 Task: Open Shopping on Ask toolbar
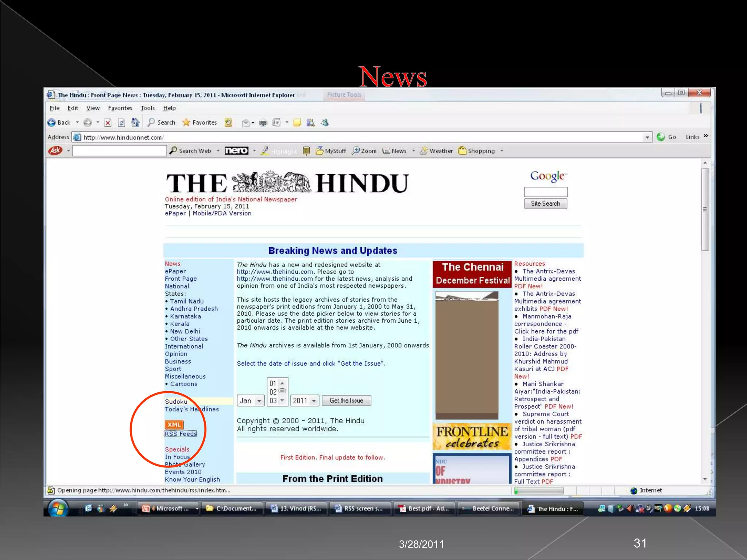click(x=476, y=151)
